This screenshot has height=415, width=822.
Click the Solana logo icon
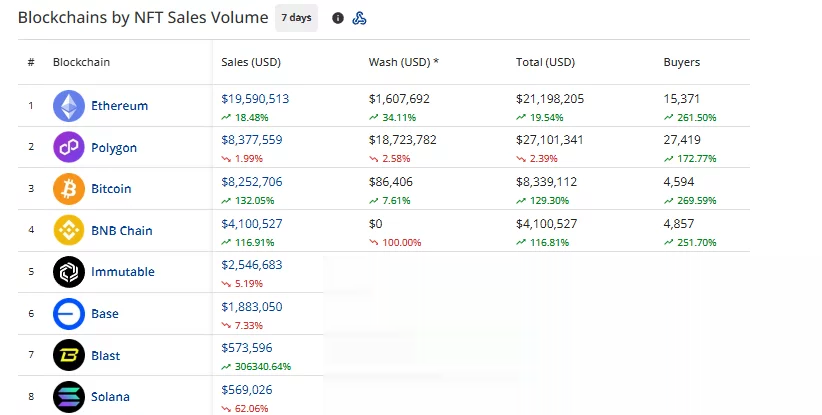[x=69, y=397]
